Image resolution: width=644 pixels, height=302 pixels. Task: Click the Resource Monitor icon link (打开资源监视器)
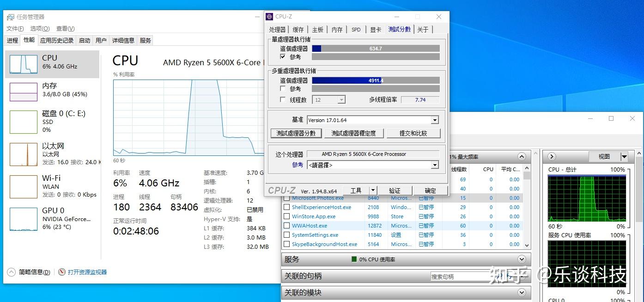click(x=62, y=272)
